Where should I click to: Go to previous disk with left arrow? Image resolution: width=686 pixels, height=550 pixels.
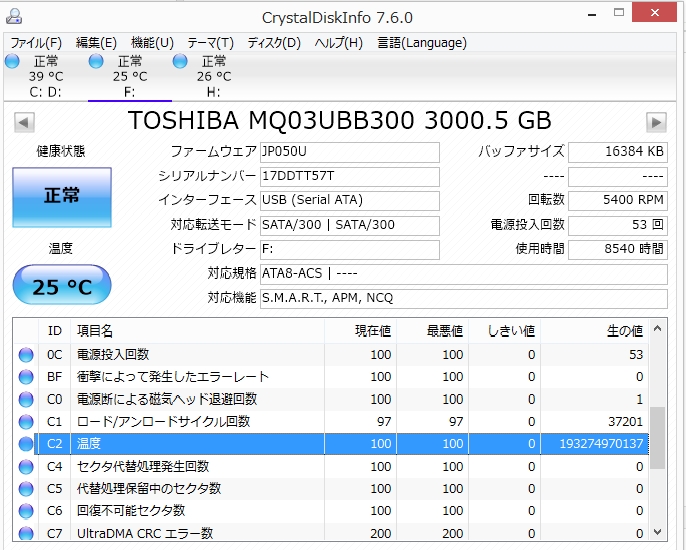[24, 123]
